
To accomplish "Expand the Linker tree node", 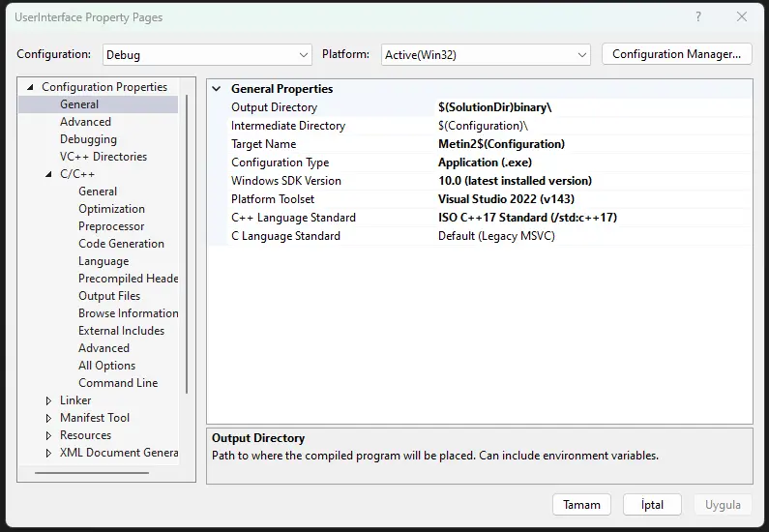I will click(x=49, y=400).
